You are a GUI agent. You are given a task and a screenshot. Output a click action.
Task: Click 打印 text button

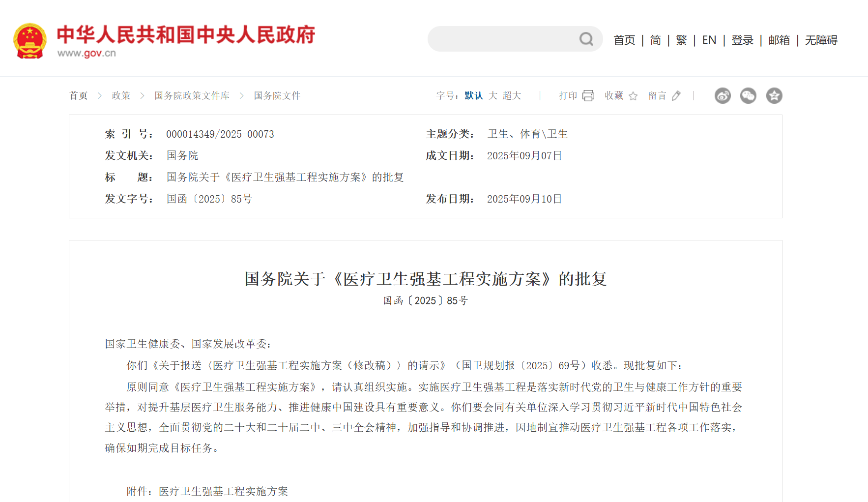click(x=568, y=95)
